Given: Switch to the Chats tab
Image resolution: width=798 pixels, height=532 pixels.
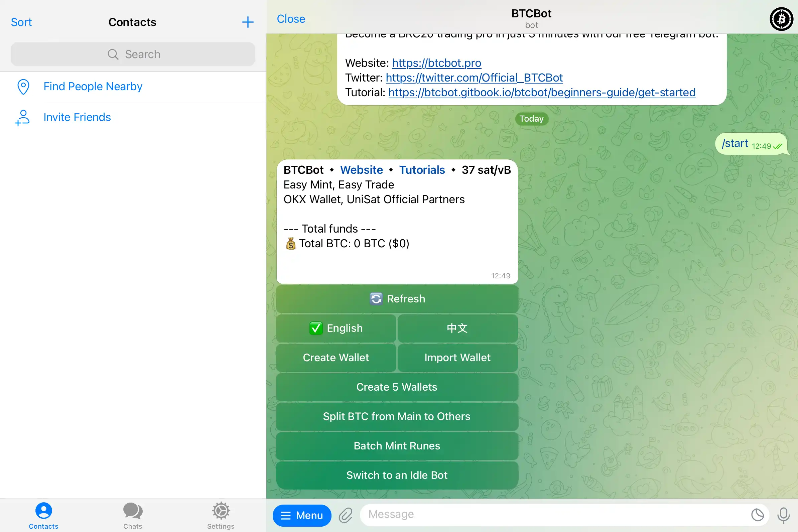Looking at the screenshot, I should [x=133, y=515].
